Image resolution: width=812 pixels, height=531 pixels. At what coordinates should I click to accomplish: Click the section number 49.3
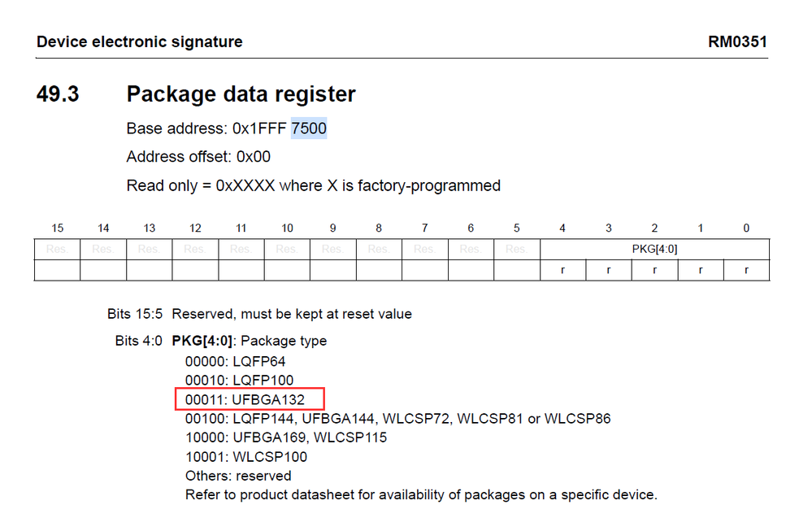click(58, 94)
